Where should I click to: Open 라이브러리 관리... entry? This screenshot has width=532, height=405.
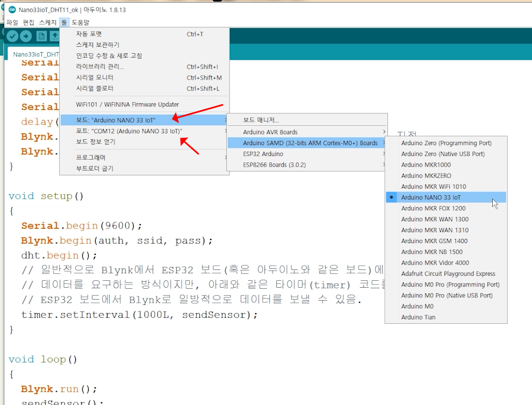[x=145, y=67]
